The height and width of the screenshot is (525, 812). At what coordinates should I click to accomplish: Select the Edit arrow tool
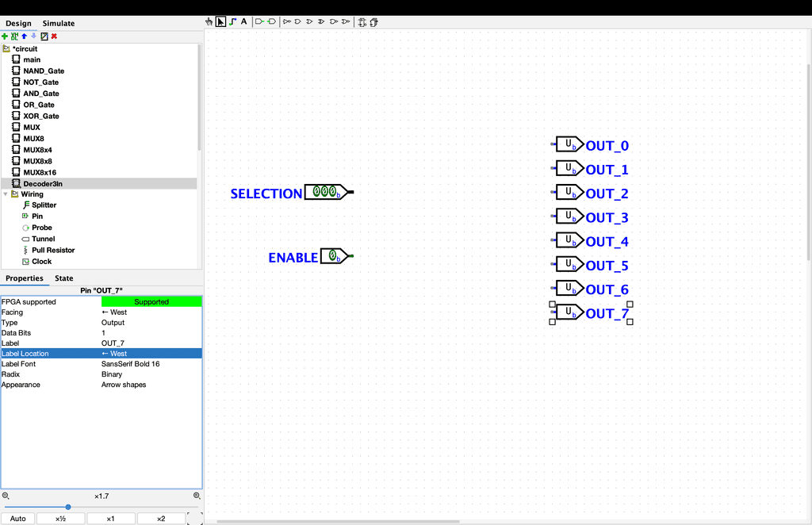220,21
